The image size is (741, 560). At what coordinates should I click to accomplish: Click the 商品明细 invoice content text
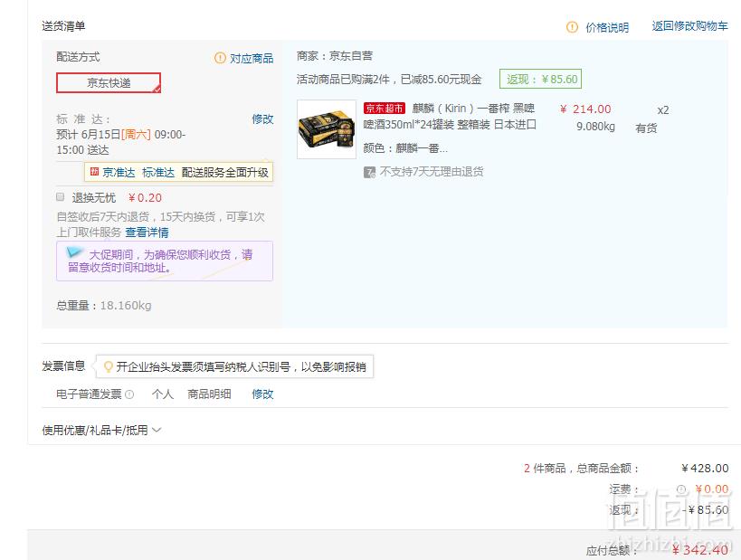[209, 394]
